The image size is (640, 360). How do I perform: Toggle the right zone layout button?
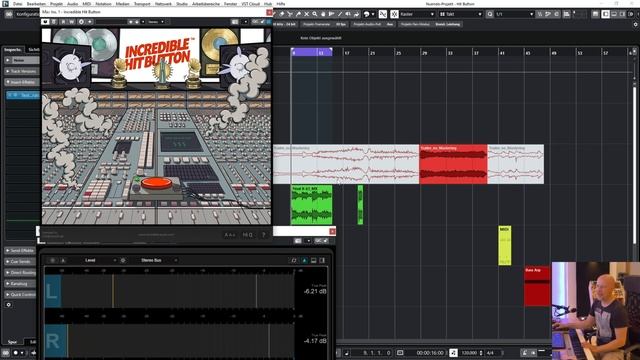pyautogui.click(x=622, y=14)
